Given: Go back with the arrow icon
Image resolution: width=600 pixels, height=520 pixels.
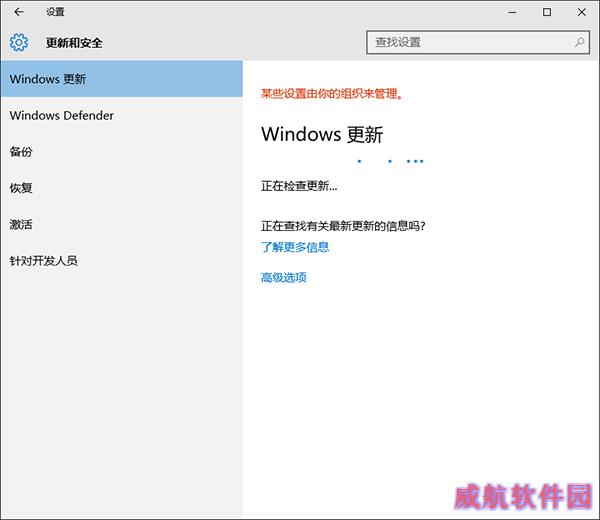Looking at the screenshot, I should click(19, 12).
